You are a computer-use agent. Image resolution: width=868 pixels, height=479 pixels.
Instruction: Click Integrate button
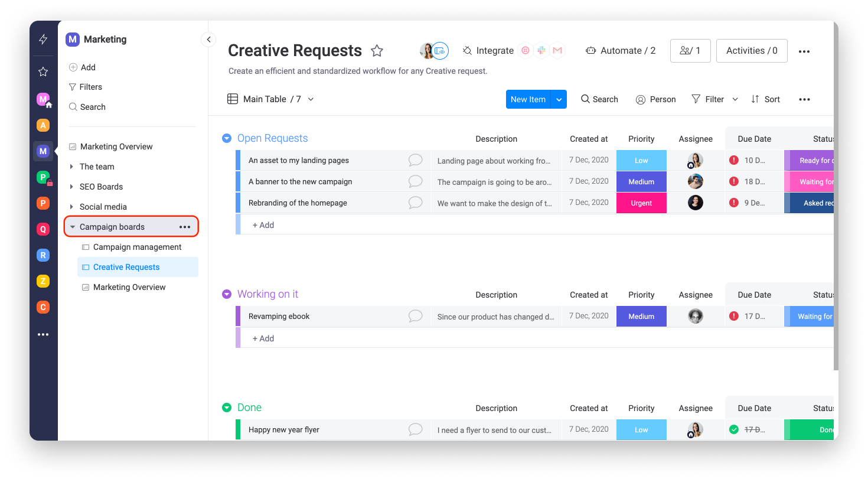[x=488, y=51]
